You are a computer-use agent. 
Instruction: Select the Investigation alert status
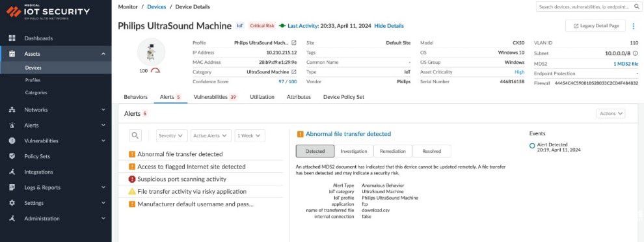pyautogui.click(x=354, y=151)
